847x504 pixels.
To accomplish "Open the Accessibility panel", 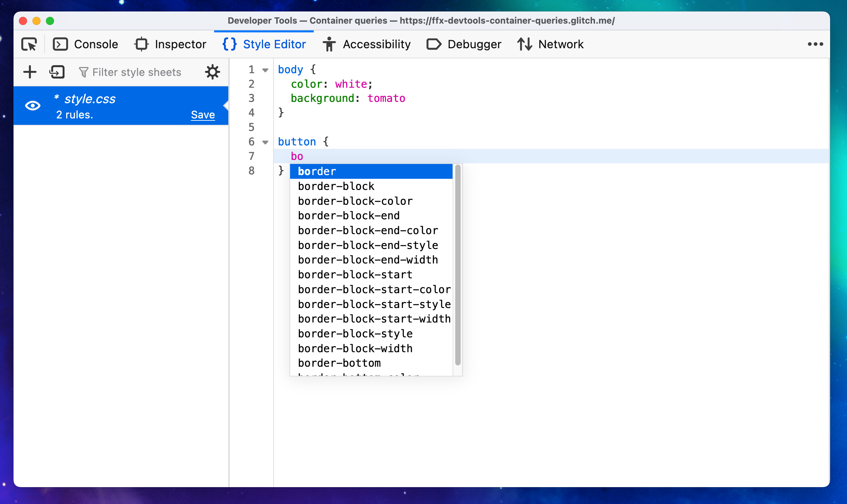I will click(366, 44).
